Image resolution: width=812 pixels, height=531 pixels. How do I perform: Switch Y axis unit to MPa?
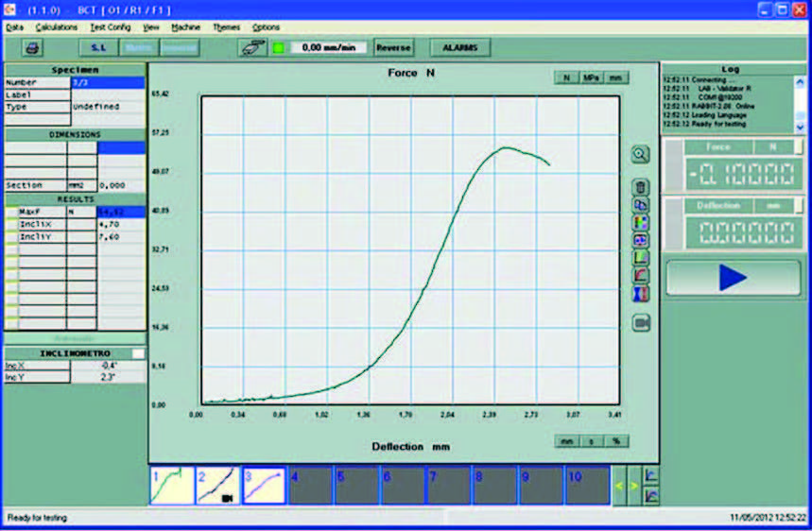[x=591, y=77]
